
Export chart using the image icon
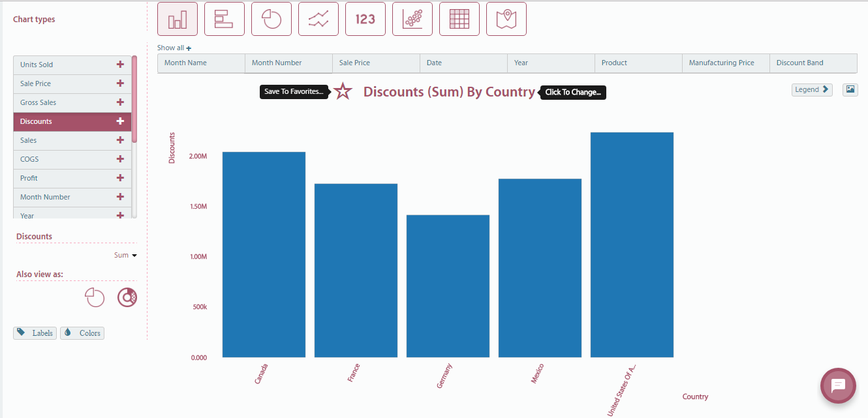[850, 90]
